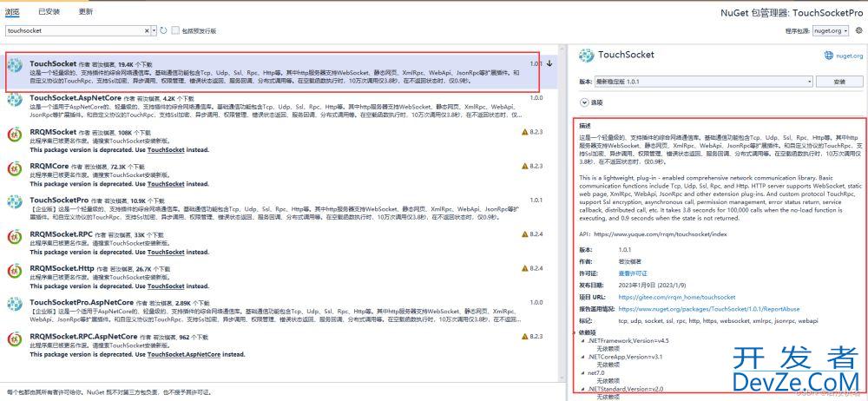868x401 pixels.
Task: Select the TouchSocketPro.AspNetCore package title
Action: [82, 302]
